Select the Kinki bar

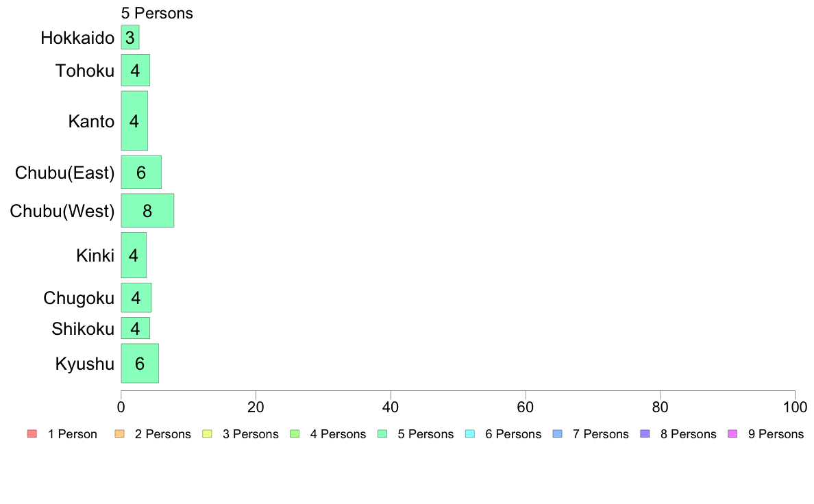pos(134,255)
